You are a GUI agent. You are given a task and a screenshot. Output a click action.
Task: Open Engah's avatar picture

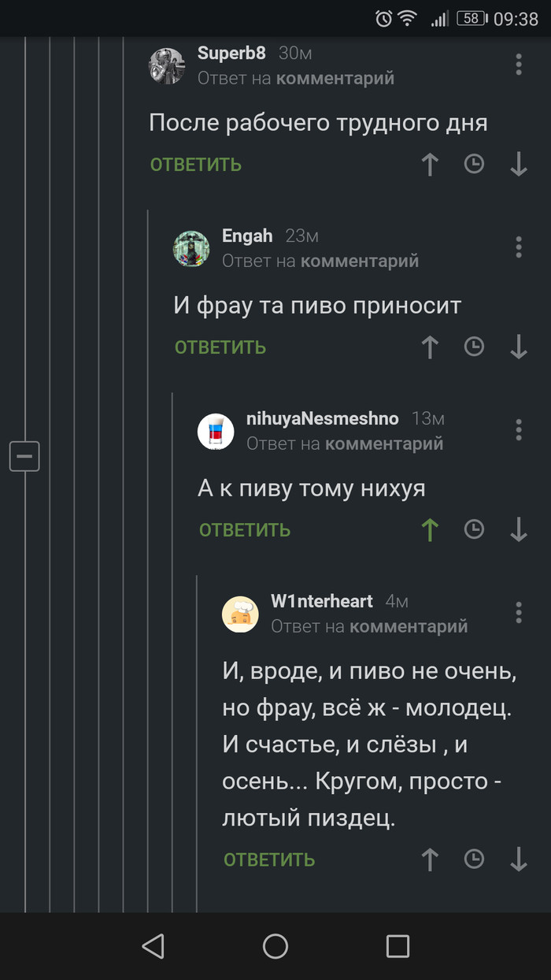coord(191,249)
